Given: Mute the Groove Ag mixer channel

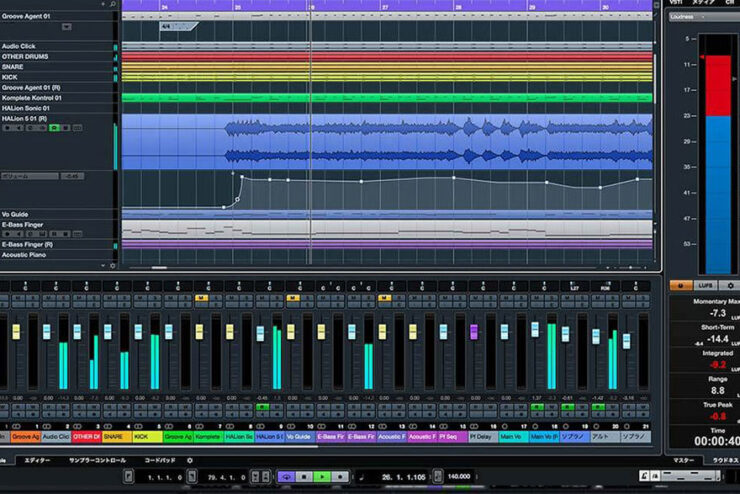Looking at the screenshot, I should 18,298.
